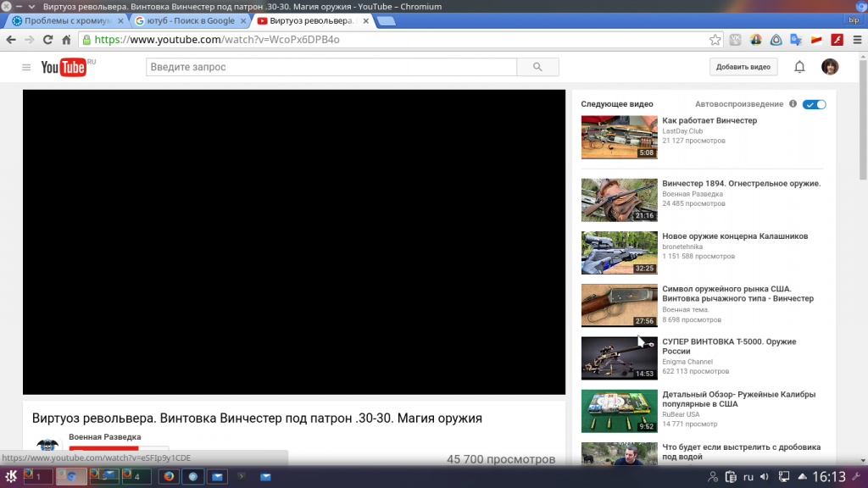Open 'Винчестер 1894. Огнестрельное оружие.' video

click(x=741, y=183)
